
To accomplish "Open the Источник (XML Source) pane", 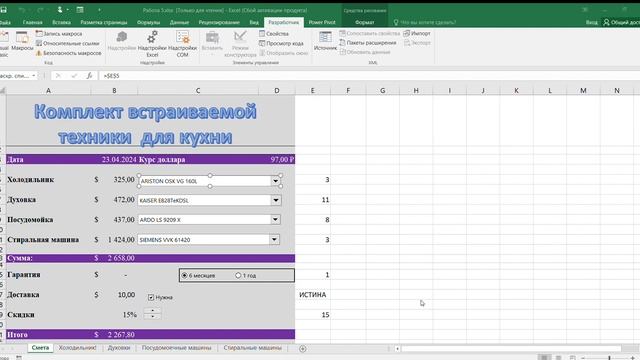I will 325,41.
